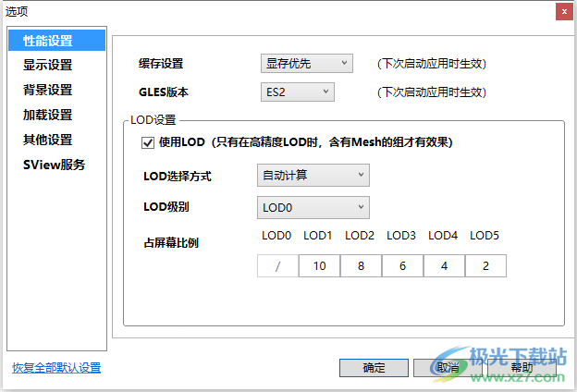Expand the GLES版本 dropdown showing ES2
This screenshot has width=577, height=392.
298,92
